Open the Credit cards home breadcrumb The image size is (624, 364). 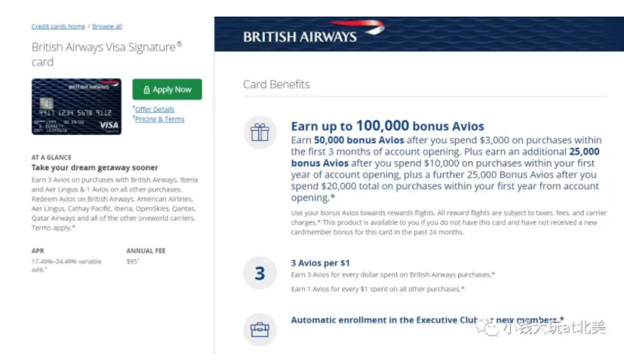point(58,26)
